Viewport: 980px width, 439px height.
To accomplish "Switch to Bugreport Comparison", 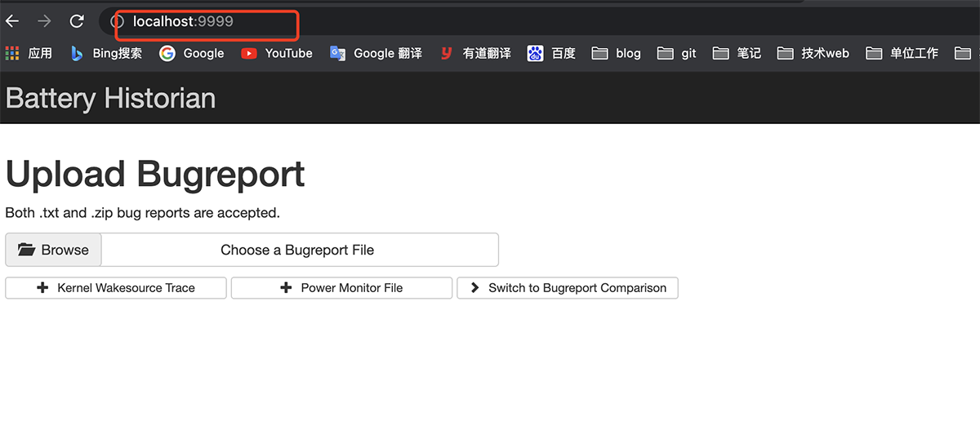I will 568,288.
